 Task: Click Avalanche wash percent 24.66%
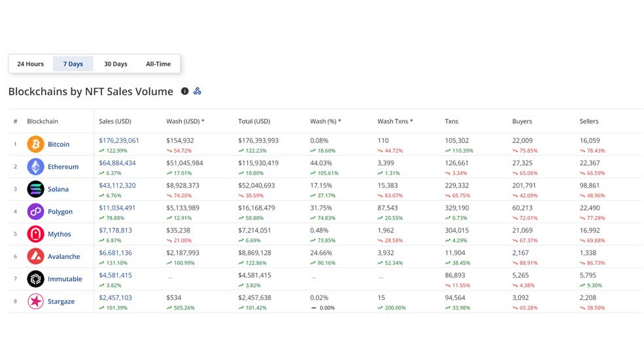coord(321,253)
